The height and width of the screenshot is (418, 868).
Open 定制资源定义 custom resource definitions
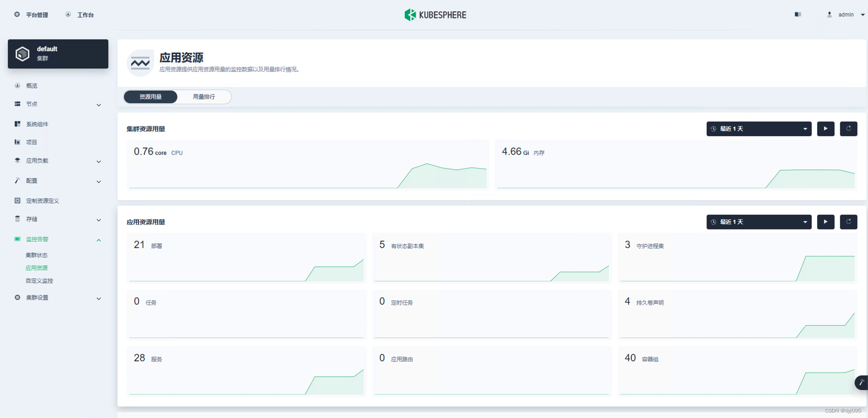tap(42, 201)
